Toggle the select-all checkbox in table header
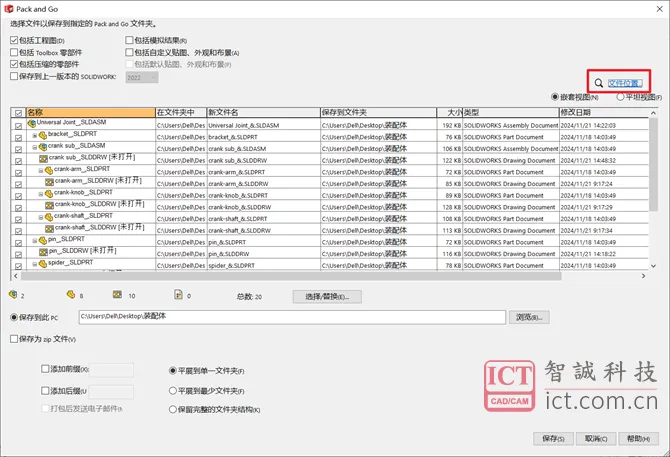 point(18,113)
